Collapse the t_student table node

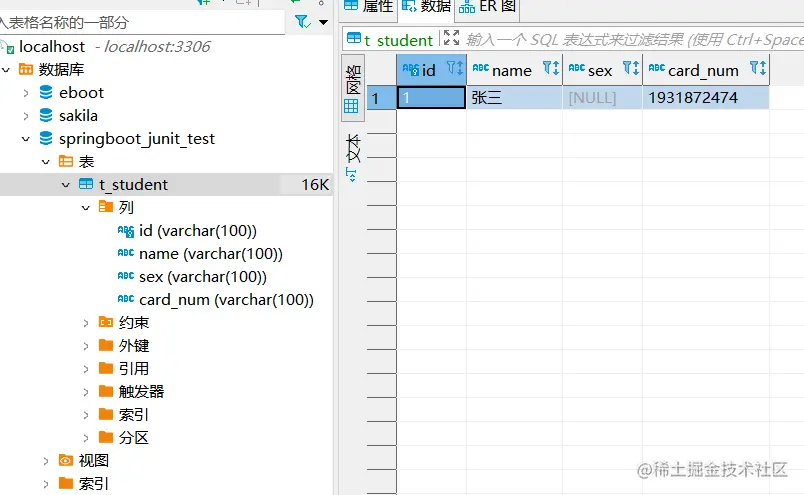point(66,185)
